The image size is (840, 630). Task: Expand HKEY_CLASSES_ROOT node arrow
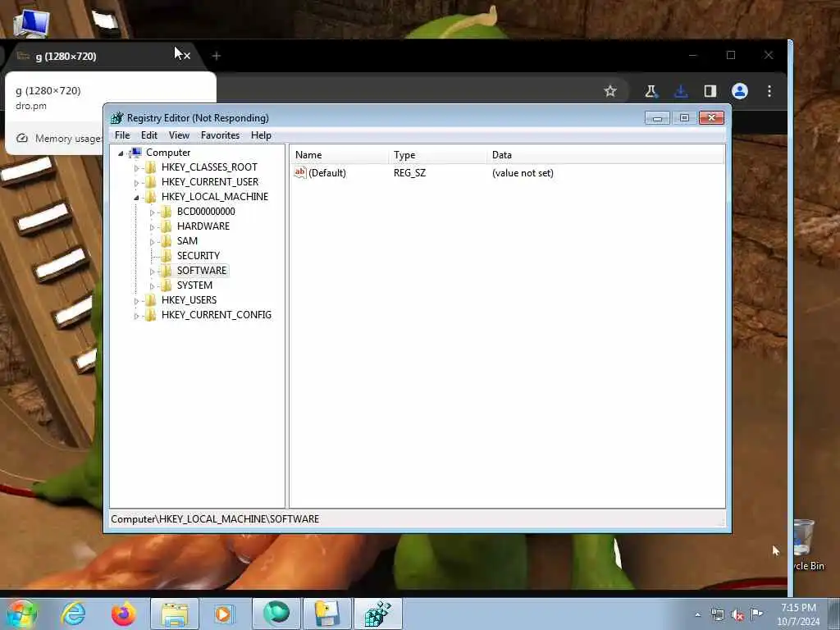(x=136, y=167)
